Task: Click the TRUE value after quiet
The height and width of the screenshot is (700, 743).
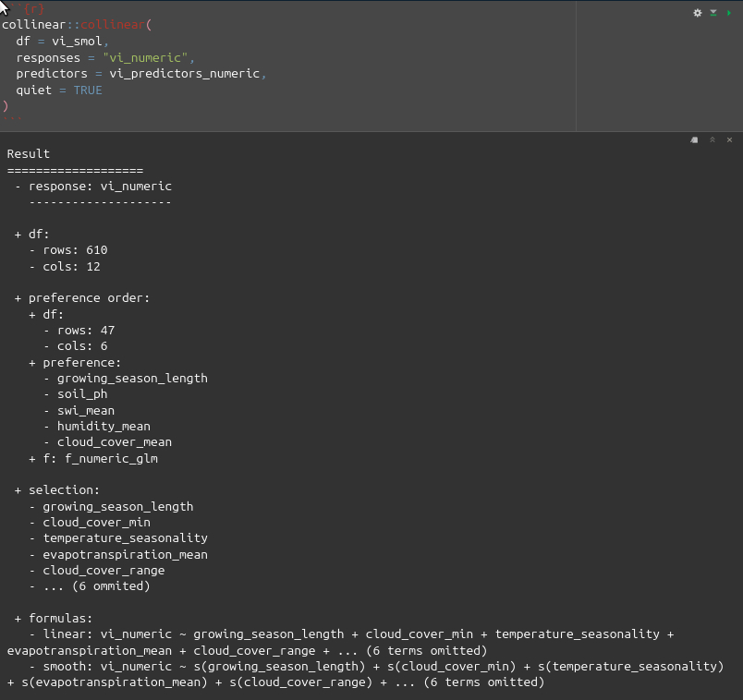Action: coord(88,91)
